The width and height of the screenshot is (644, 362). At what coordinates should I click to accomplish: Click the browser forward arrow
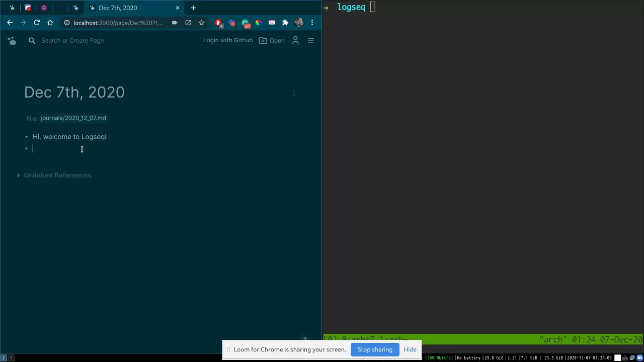point(23,23)
